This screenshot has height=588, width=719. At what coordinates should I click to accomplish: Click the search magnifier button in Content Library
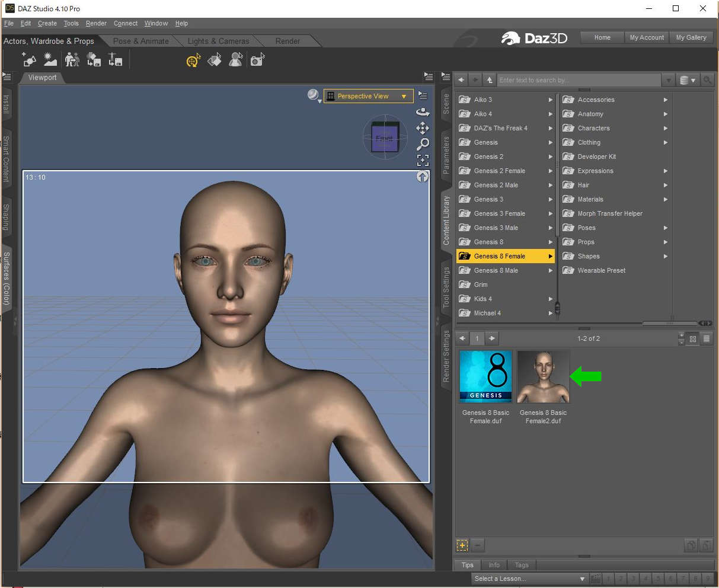pyautogui.click(x=707, y=80)
